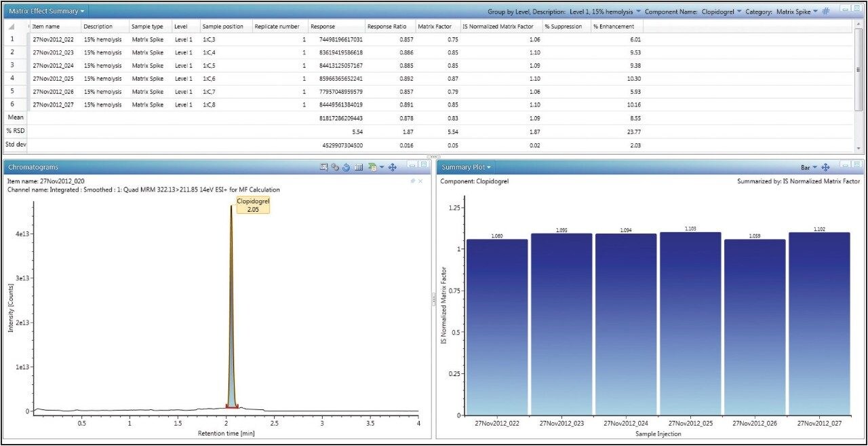Maximize the Chromatograms panel
Viewport: 868px width, 446px height.
(x=423, y=165)
